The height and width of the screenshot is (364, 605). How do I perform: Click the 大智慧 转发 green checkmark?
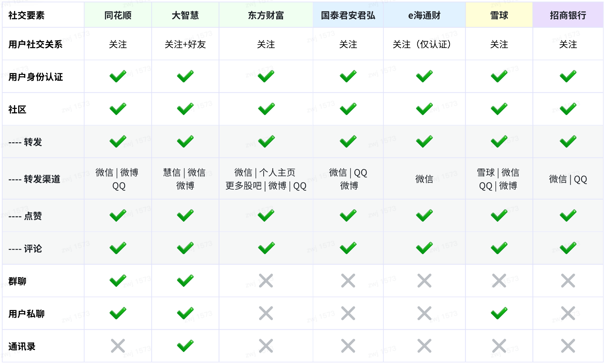[x=185, y=142]
